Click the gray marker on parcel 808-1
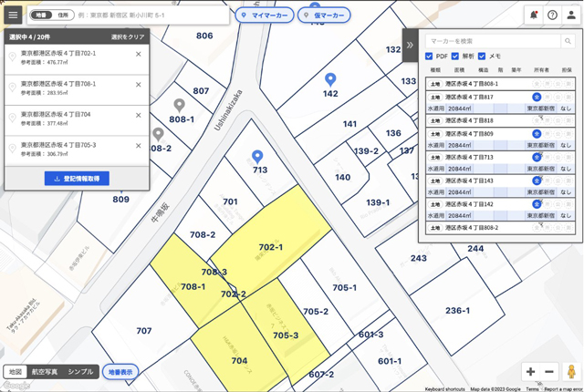Screen dimensions: 584x392 tap(180, 105)
